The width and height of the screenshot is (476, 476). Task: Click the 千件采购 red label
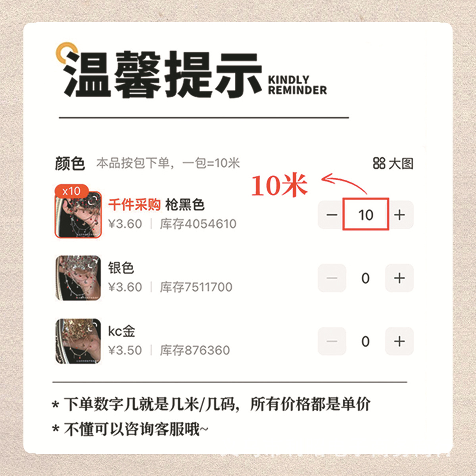point(134,205)
